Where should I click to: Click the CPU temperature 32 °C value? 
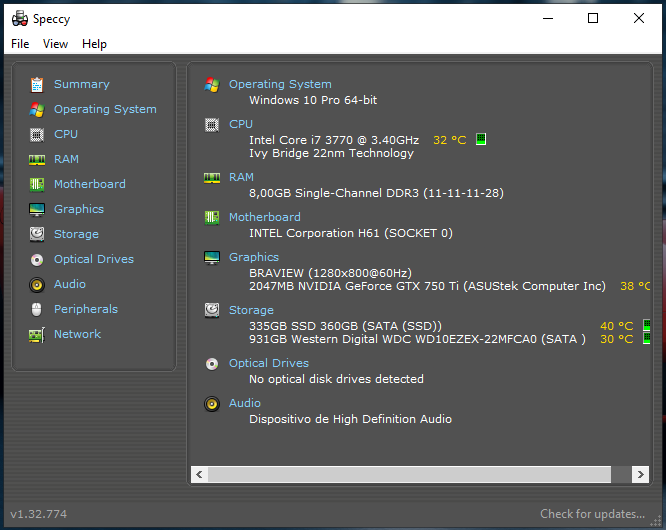click(449, 140)
